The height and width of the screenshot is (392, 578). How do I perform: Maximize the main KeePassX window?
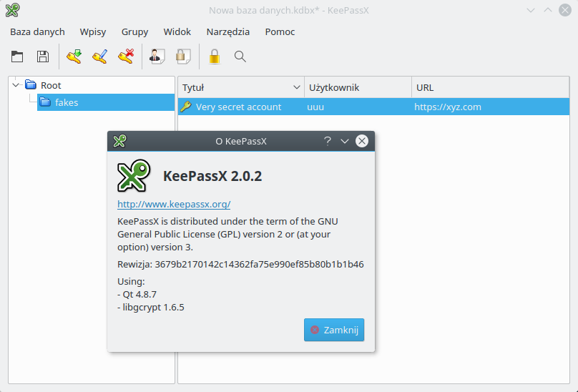548,10
